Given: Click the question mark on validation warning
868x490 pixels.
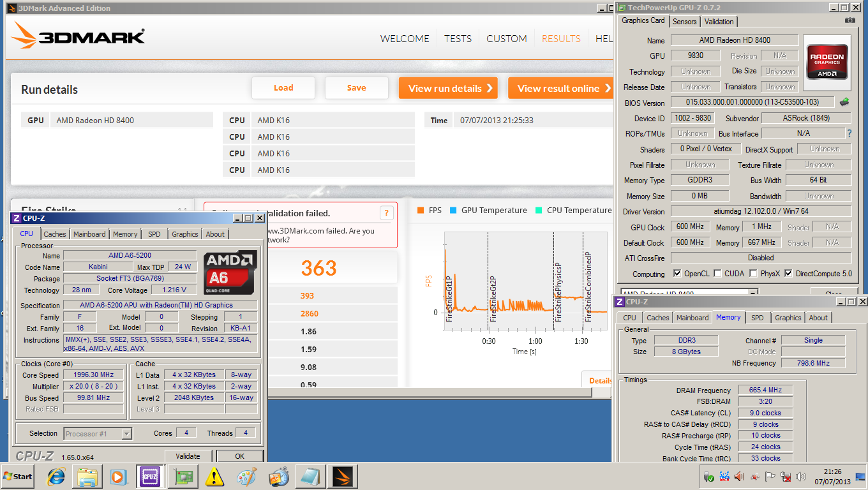Looking at the screenshot, I should [386, 213].
